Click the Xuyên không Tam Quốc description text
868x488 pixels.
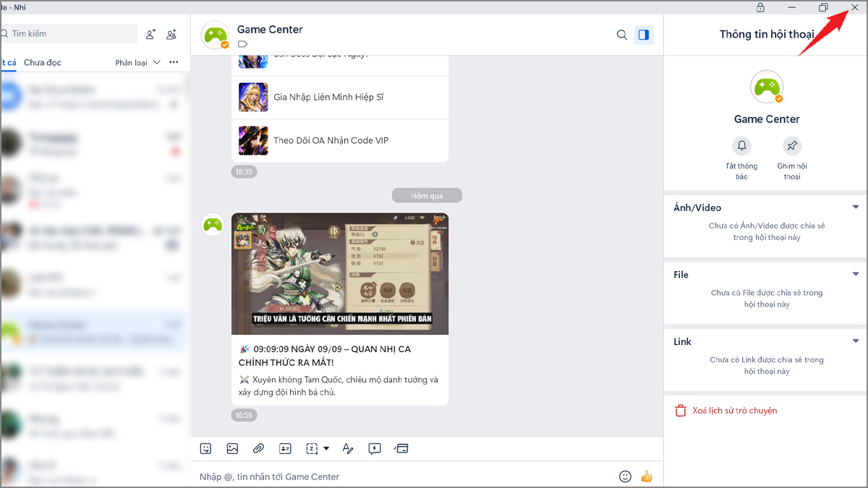click(x=339, y=385)
